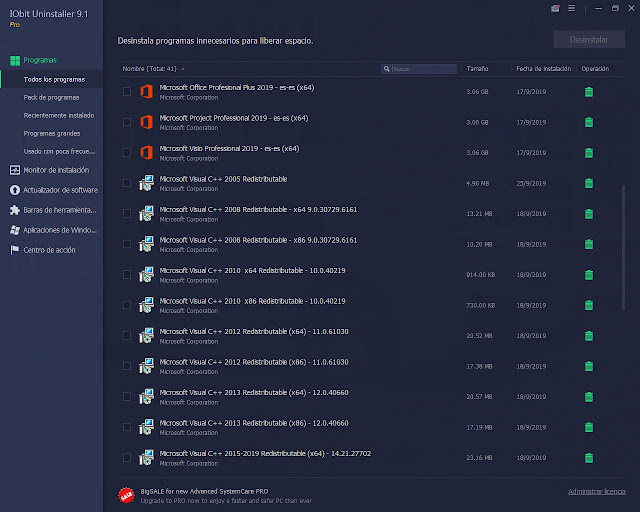Show Programas grandes list
The width and height of the screenshot is (640, 512).
(52, 133)
